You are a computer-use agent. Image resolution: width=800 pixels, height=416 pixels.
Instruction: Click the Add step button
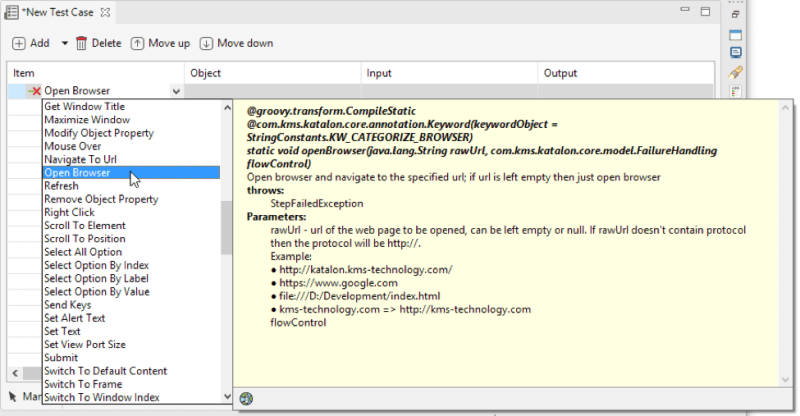[31, 43]
